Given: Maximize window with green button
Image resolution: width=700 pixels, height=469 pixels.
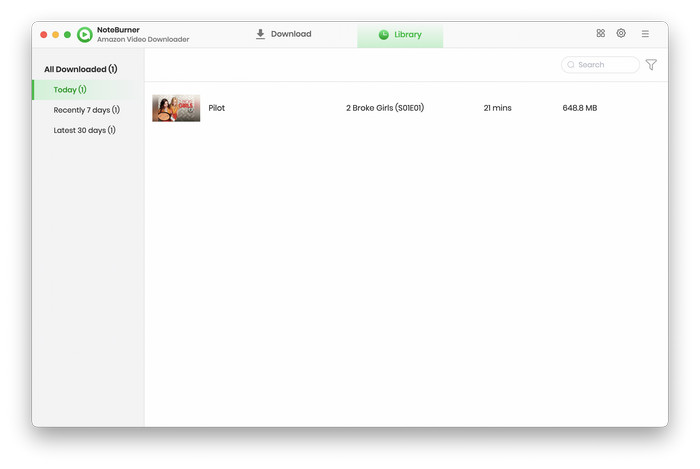Looking at the screenshot, I should pos(67,34).
